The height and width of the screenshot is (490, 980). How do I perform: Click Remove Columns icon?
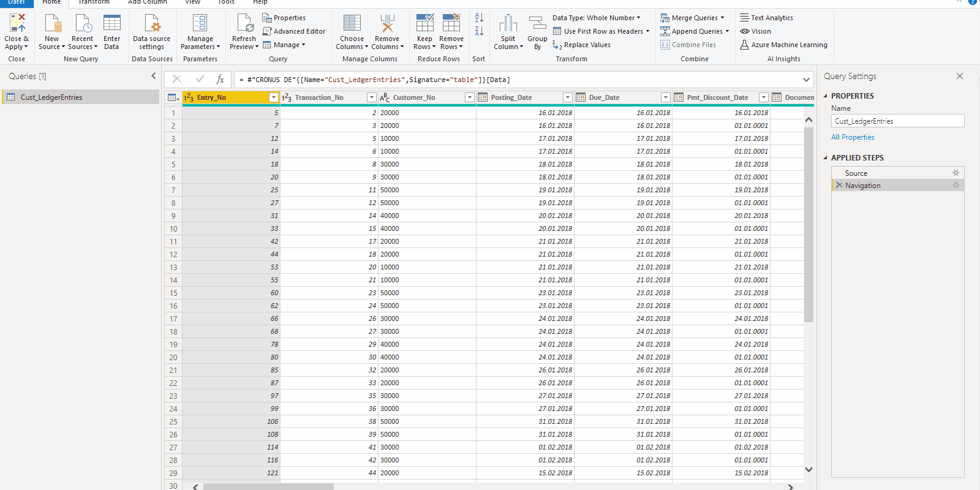387,23
